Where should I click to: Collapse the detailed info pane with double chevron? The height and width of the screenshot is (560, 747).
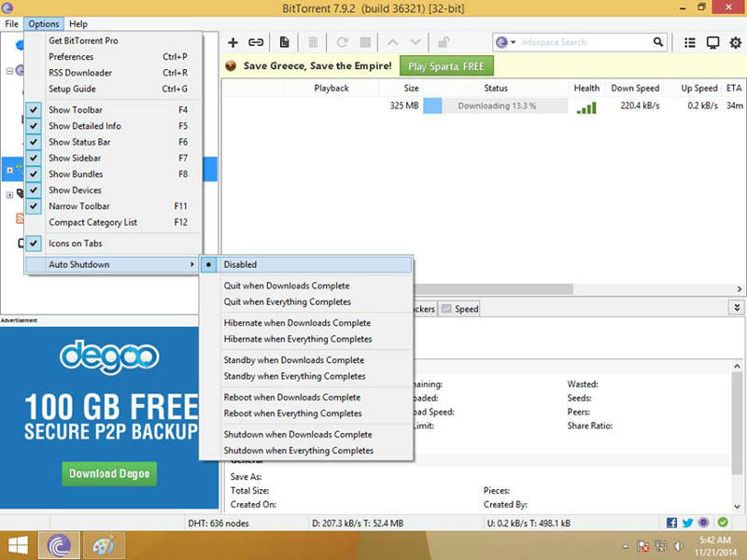tap(737, 308)
